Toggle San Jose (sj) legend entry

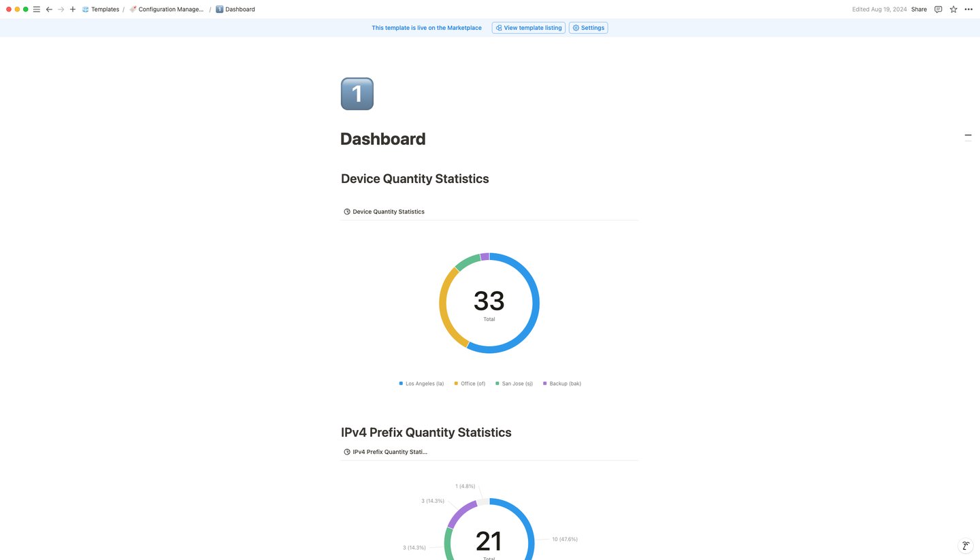click(x=514, y=384)
